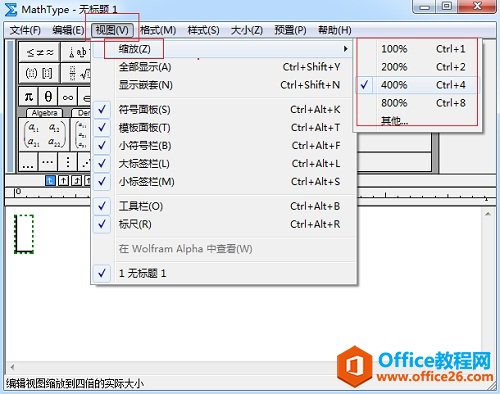Select the checked 400% zoom option
Image resolution: width=500 pixels, height=394 pixels.
point(417,85)
